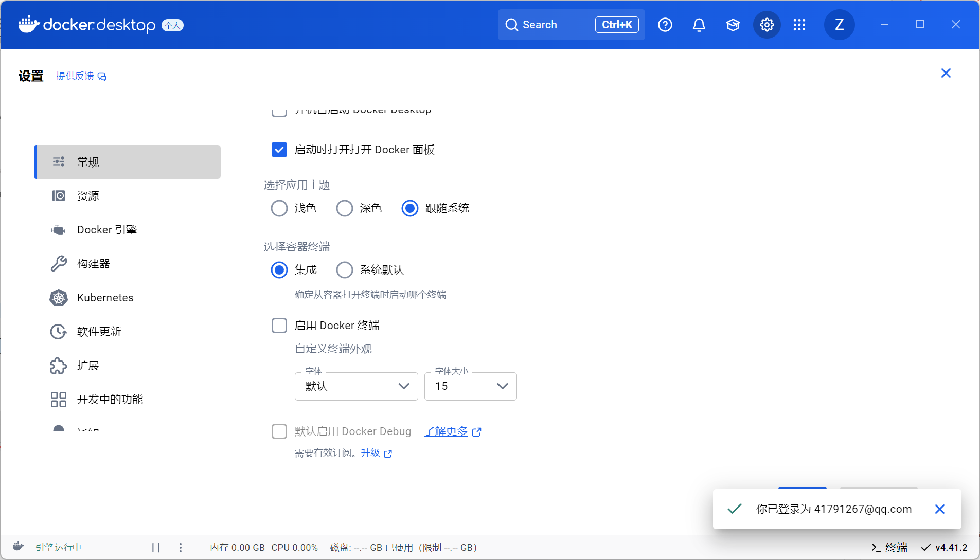Select the 跟随系统 theme radio button
The height and width of the screenshot is (560, 980).
[x=410, y=208]
